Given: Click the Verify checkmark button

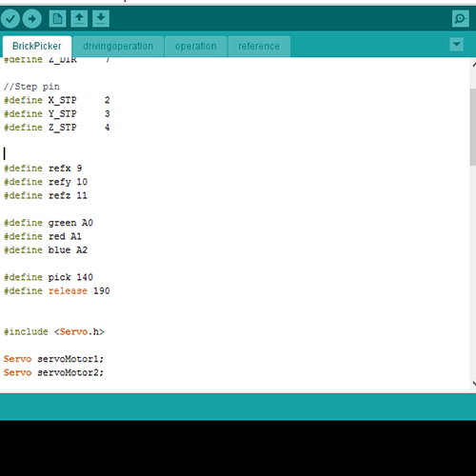Looking at the screenshot, I should point(10,19).
